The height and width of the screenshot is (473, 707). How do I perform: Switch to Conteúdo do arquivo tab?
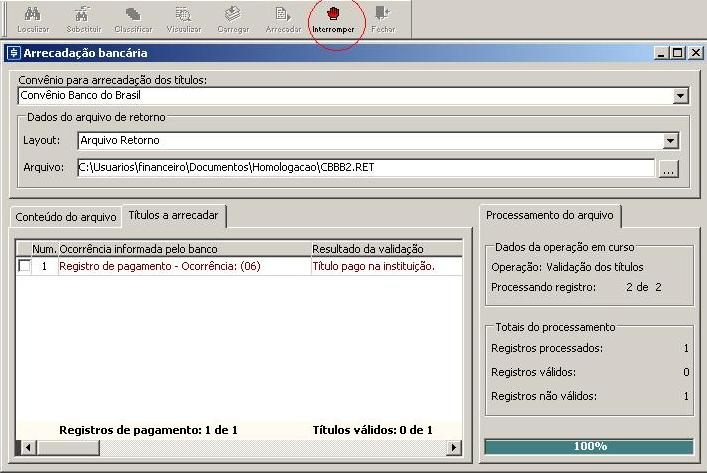(x=66, y=216)
